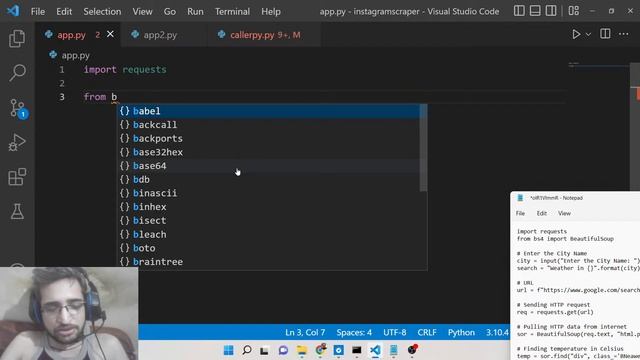The width and height of the screenshot is (640, 360).
Task: Open the terminal taskbar icon
Action: point(357,350)
